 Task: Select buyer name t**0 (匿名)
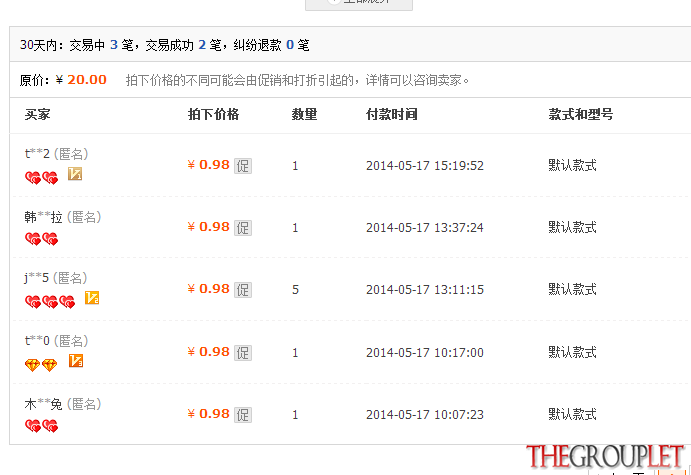[x=56, y=341]
